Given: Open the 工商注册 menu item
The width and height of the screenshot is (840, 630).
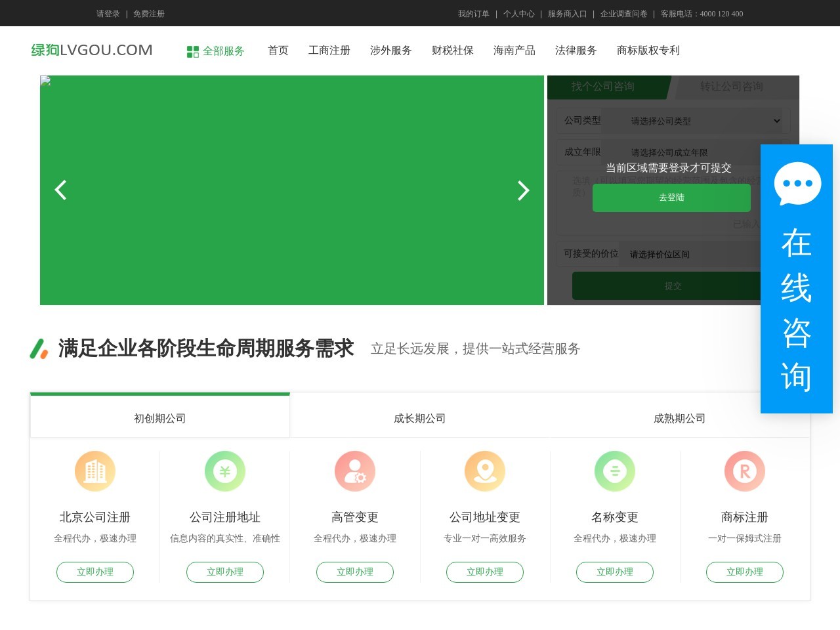Looking at the screenshot, I should click(329, 51).
